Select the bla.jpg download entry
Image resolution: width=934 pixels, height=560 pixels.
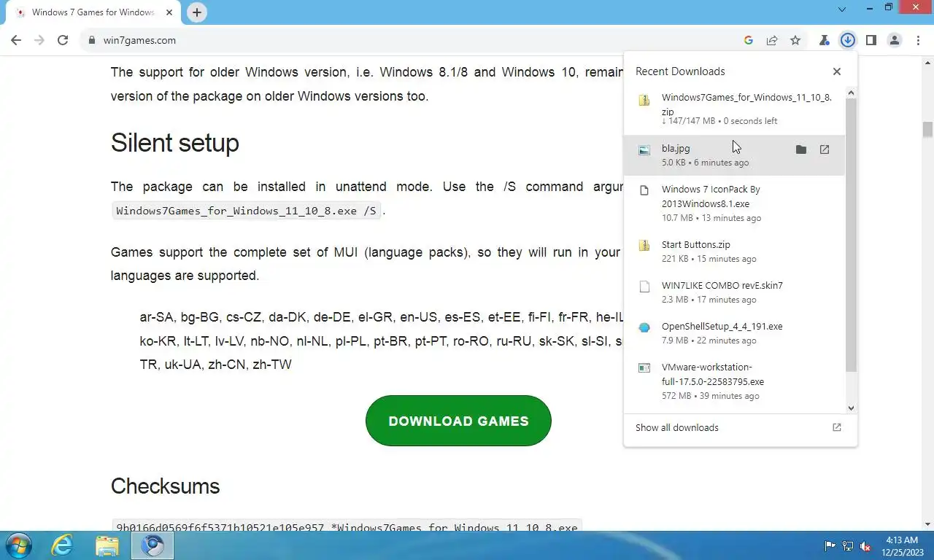click(x=734, y=155)
